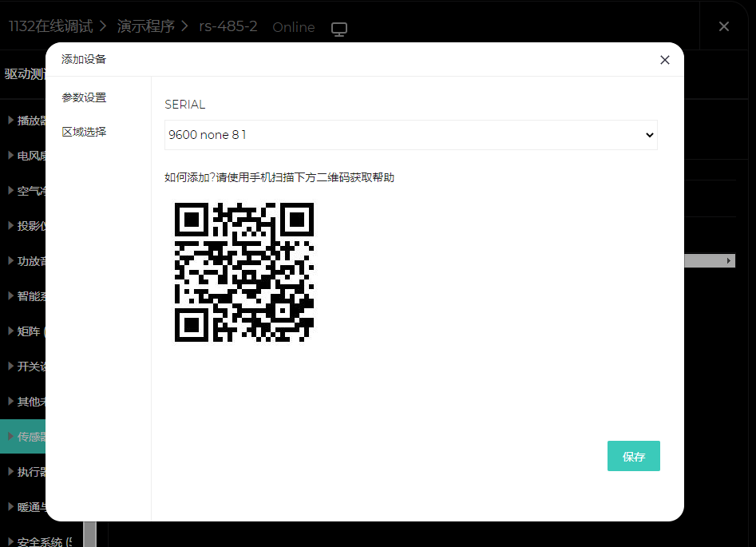Expand the 开关设备 tree category

(x=10, y=366)
